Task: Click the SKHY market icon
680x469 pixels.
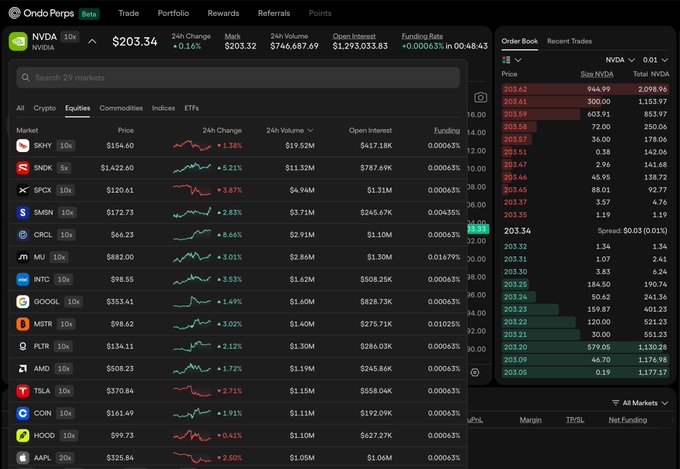Action: tap(23, 145)
